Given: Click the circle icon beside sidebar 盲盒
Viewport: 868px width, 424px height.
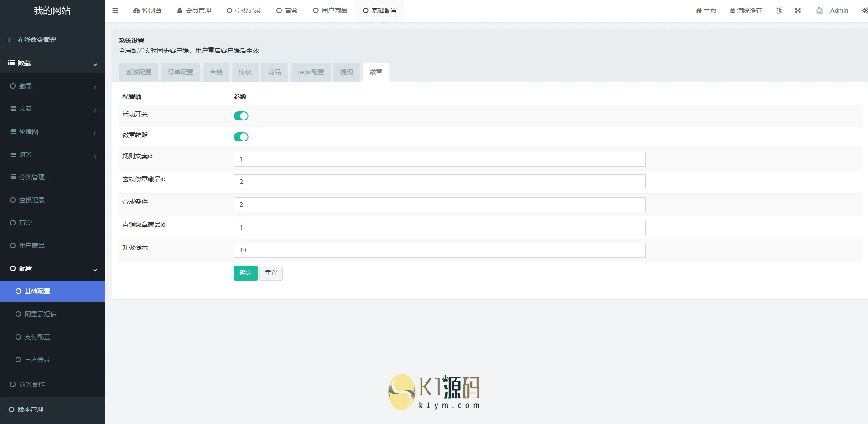Looking at the screenshot, I should pos(13,223).
